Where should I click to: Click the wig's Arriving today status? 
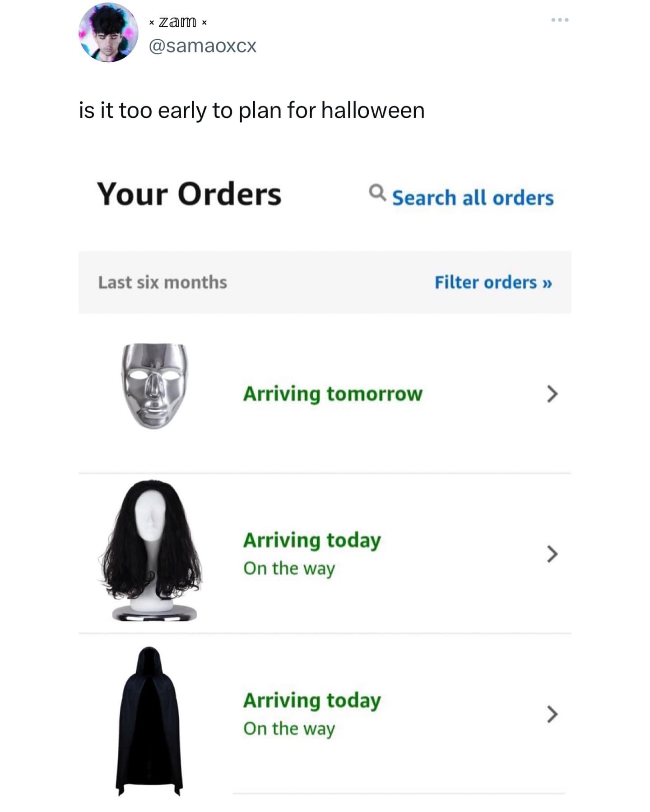(312, 540)
